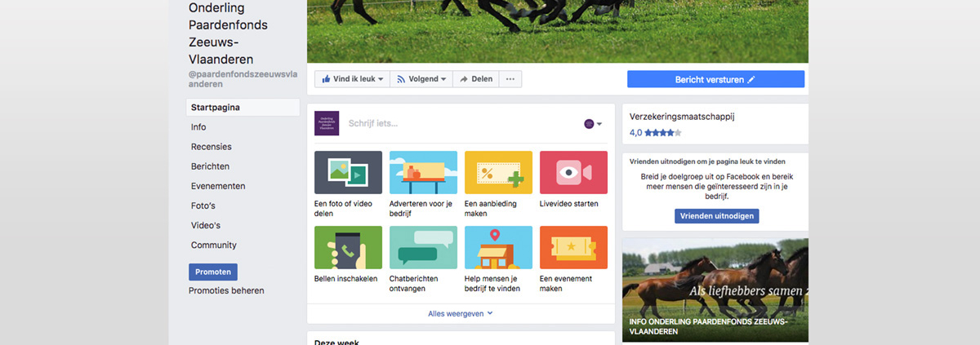
Task: Open the Chatberichten ontvangen icon
Action: 423,247
